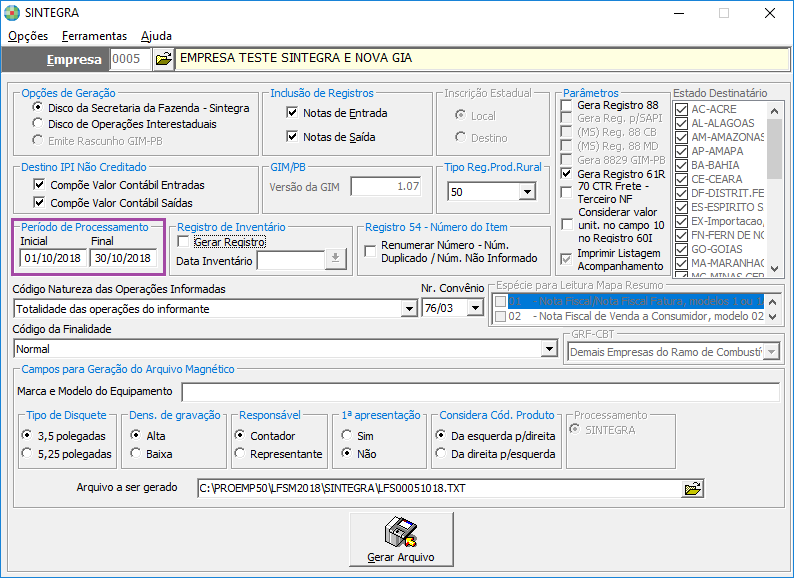The width and height of the screenshot is (794, 578).
Task: Enable Considerar valor unit. no campo 10
Action: tap(568, 225)
